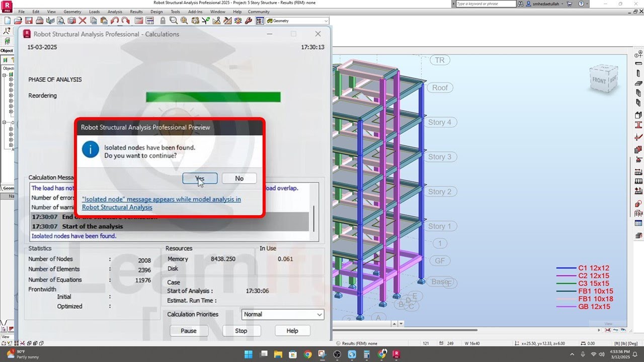644x362 pixels.
Task: Click the Stop calculation button
Action: point(241,331)
